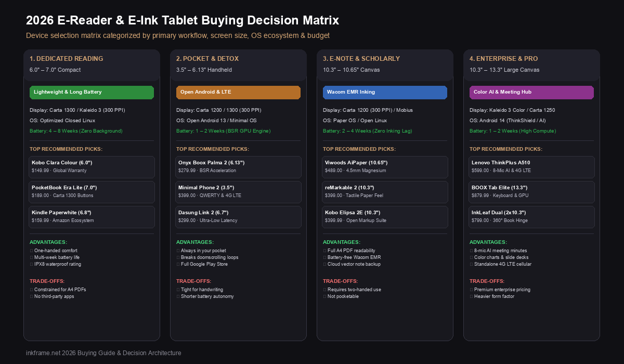Click 'Full Google Play Store' advantage
This screenshot has width=624, height=364.
point(205,264)
